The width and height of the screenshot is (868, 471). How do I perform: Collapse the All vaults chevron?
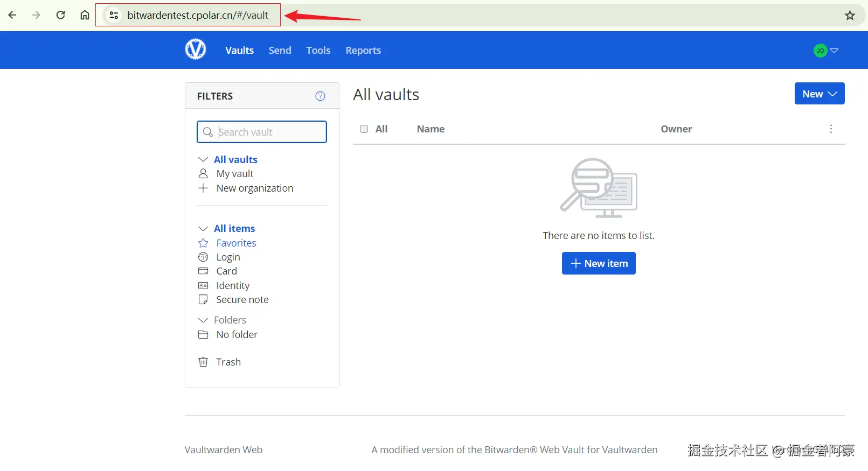point(203,160)
